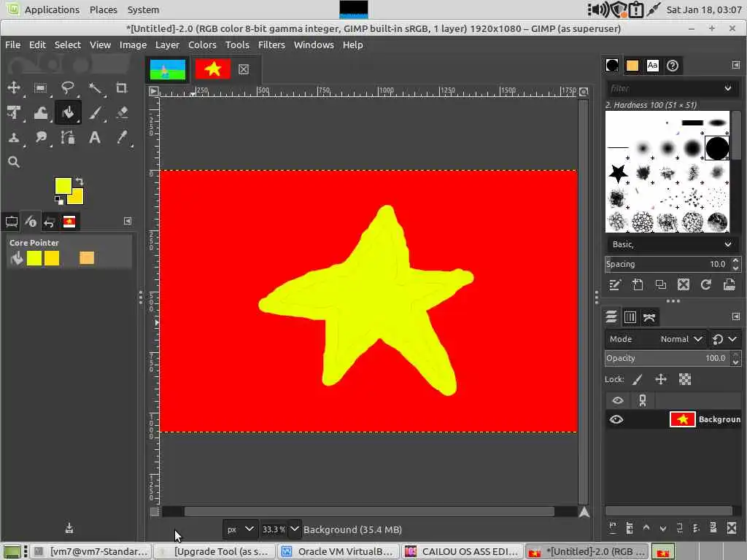Open the Device Status tab
This screenshot has height=560, width=747.
coord(31,222)
